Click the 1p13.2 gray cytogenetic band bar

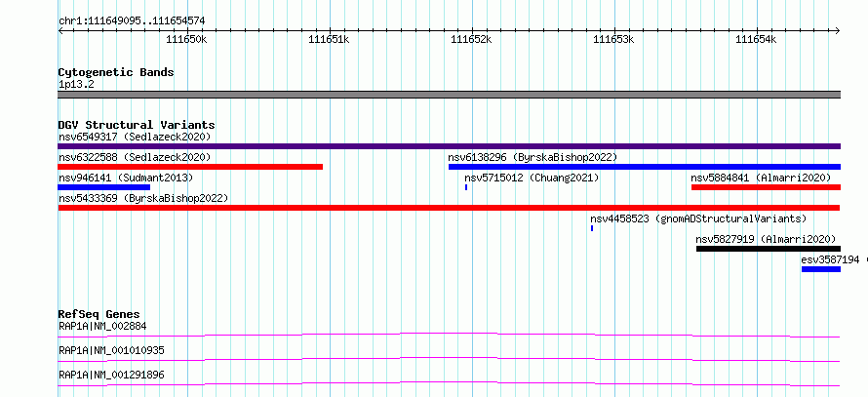click(449, 95)
